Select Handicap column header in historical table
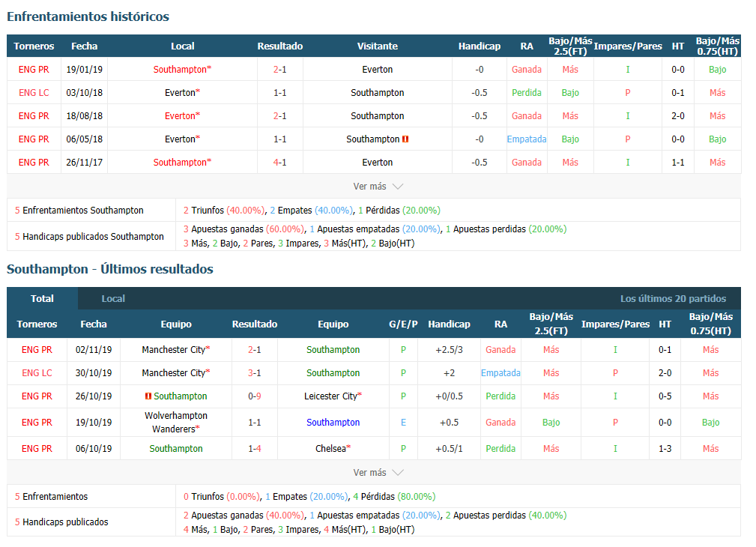Viewport: 756px width, 547px height. point(480,46)
